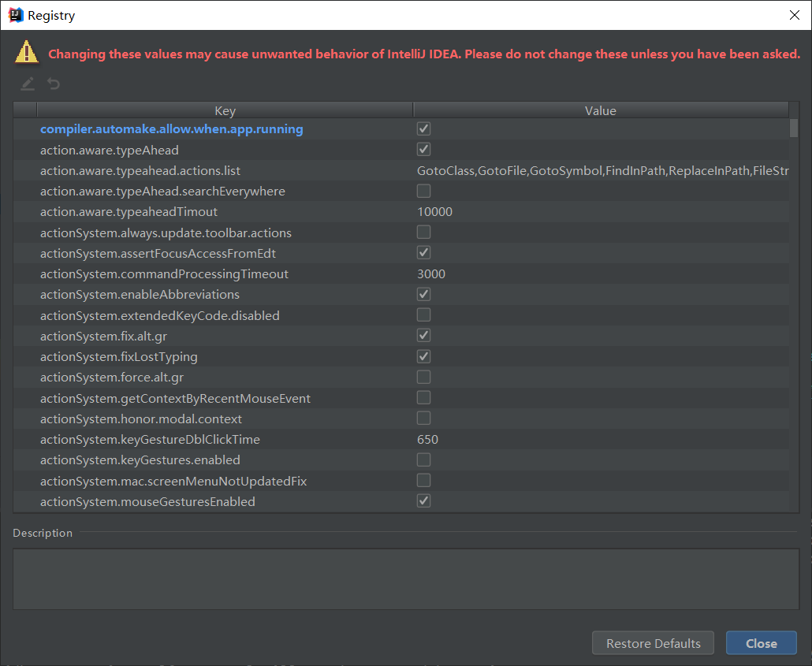The image size is (812, 666).
Task: Uncheck compiler.automake.allow.when.app.running checkbox
Action: [423, 128]
